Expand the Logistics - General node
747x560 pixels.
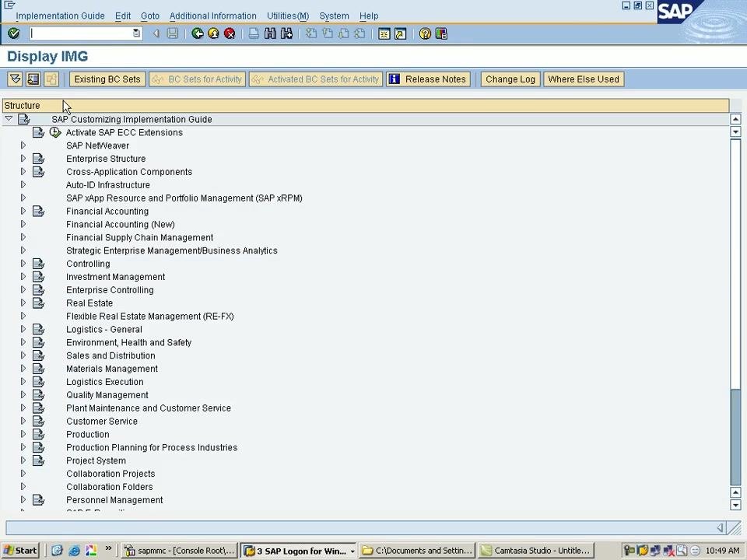click(x=23, y=329)
